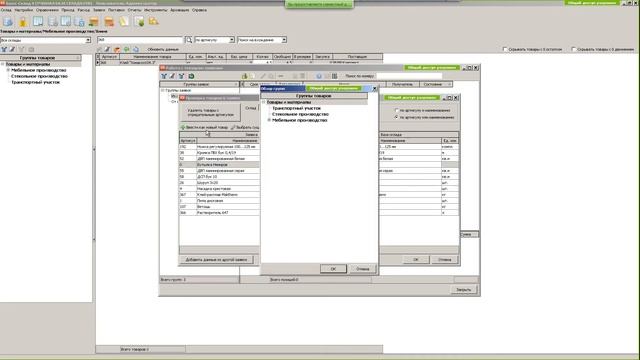Click the document with green arrow toolbar icon
Viewport: 640px width, 360px height.
coord(139,22)
